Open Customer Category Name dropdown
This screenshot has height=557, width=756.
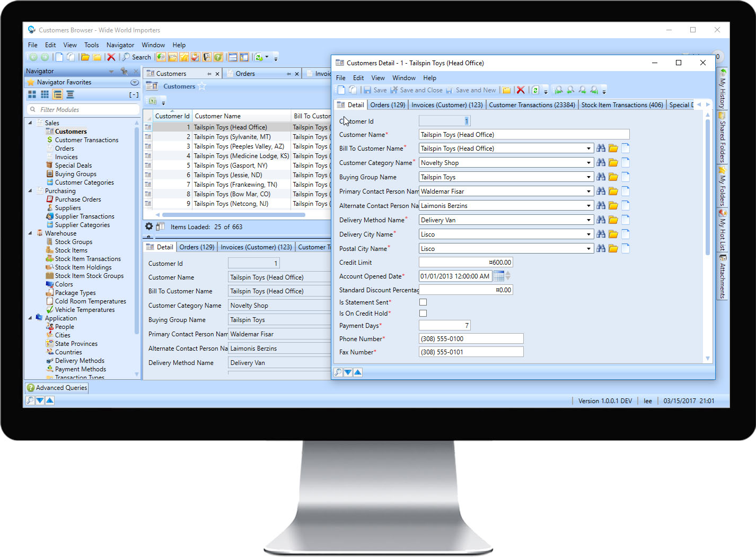(588, 163)
